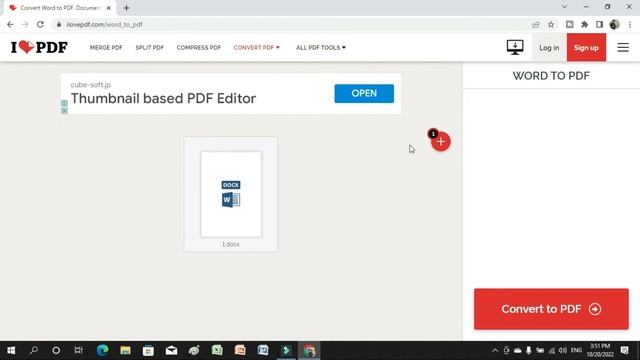Open Microsoft Store from taskbar
The height and width of the screenshot is (360, 640).
(x=148, y=350)
